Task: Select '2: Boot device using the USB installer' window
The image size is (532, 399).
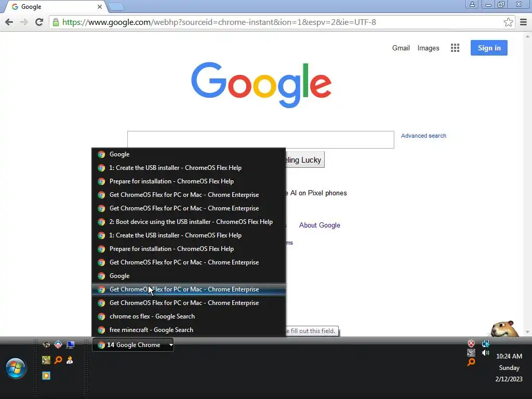Action: (189, 222)
